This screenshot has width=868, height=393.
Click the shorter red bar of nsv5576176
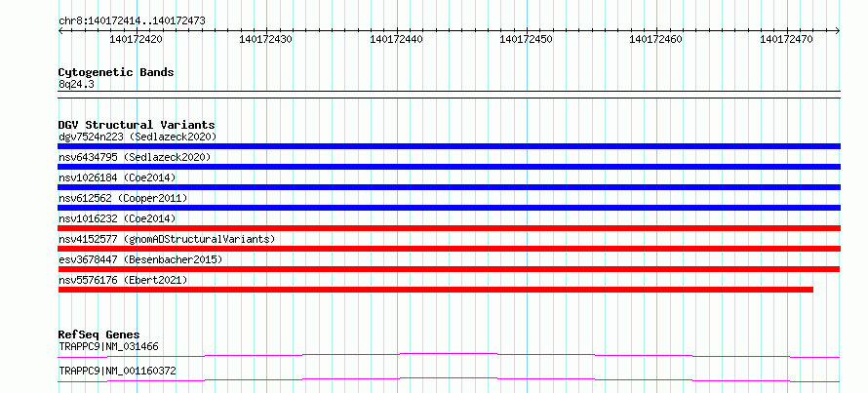tap(436, 290)
